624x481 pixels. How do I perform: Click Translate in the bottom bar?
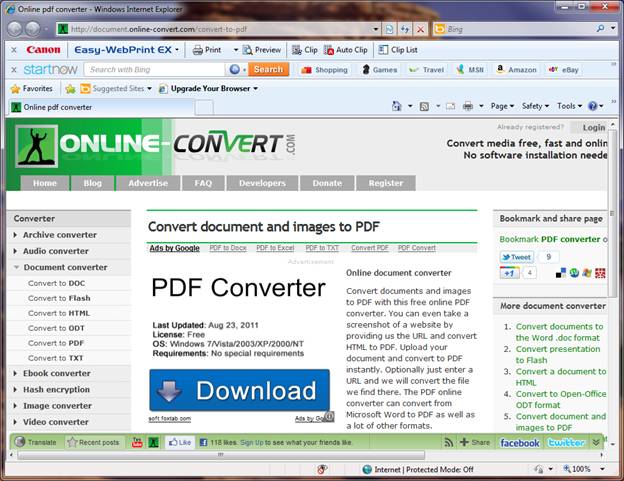coord(35,442)
